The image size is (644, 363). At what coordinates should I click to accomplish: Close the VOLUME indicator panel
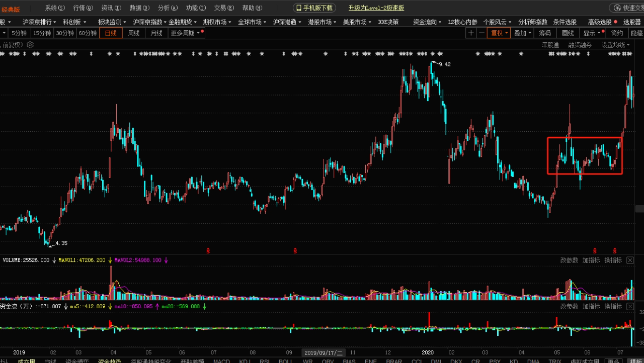tap(629, 260)
